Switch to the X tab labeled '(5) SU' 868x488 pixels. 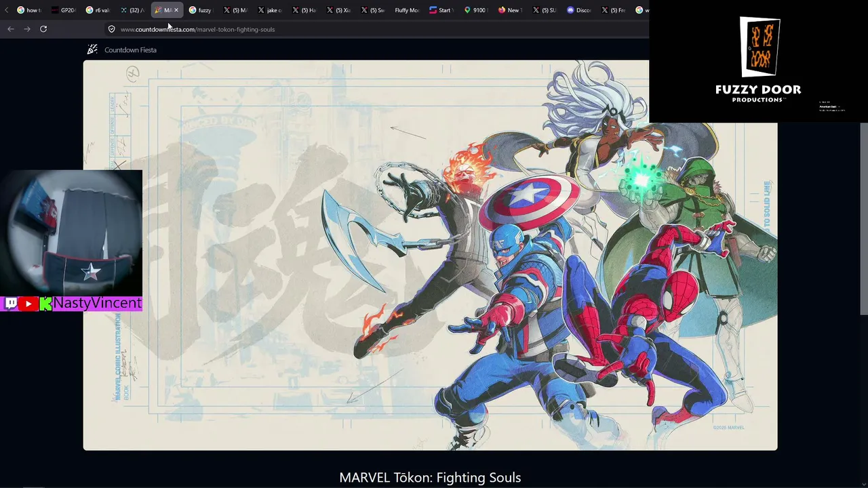[545, 10]
